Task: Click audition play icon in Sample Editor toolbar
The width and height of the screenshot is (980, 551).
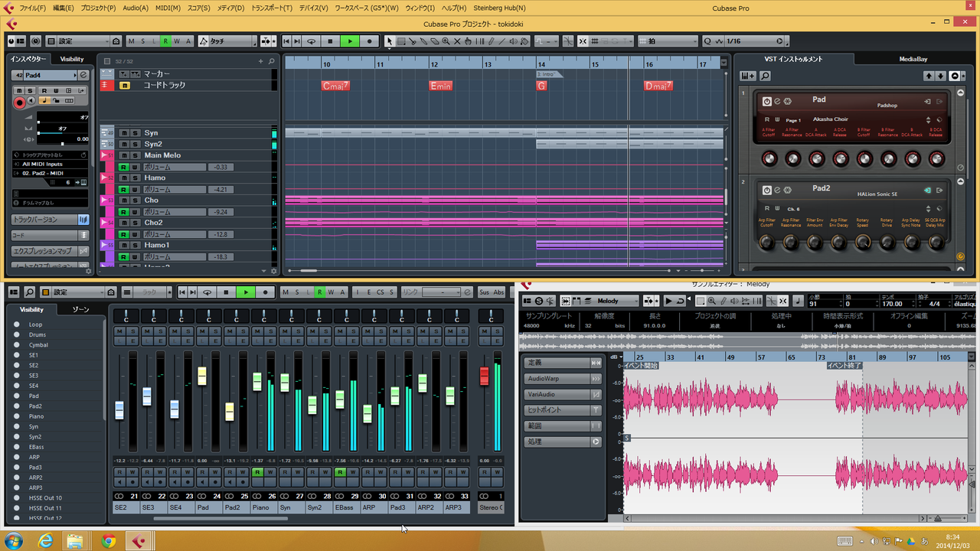Action: (668, 301)
